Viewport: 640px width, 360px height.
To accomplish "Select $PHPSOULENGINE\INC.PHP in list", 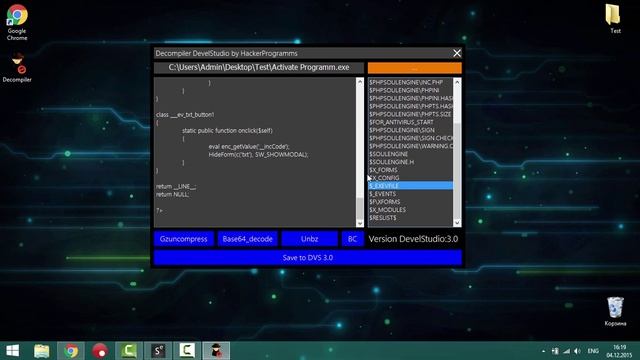I will 410,82.
